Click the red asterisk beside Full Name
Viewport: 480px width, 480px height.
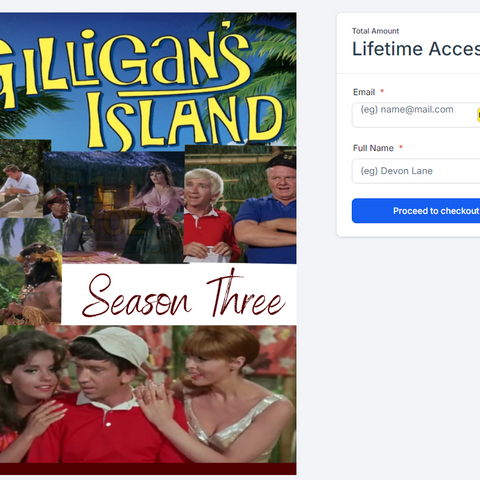[x=401, y=147]
